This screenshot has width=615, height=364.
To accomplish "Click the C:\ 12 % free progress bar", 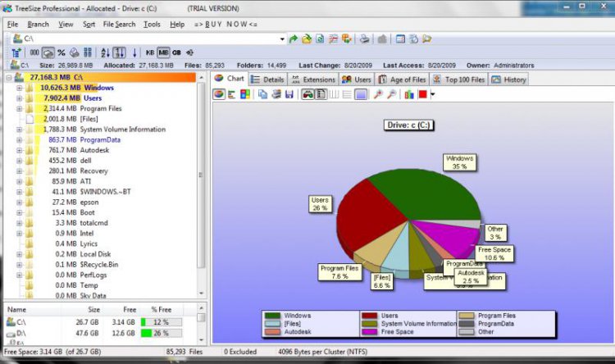I will pyautogui.click(x=162, y=322).
